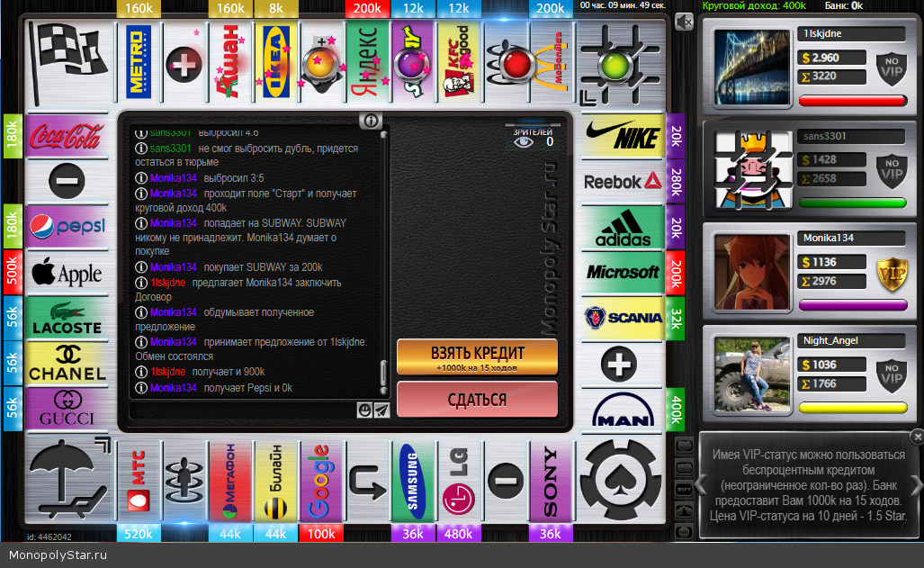The width and height of the screenshot is (924, 568).
Task: Click the checkered flag start corner
Action: click(x=67, y=64)
